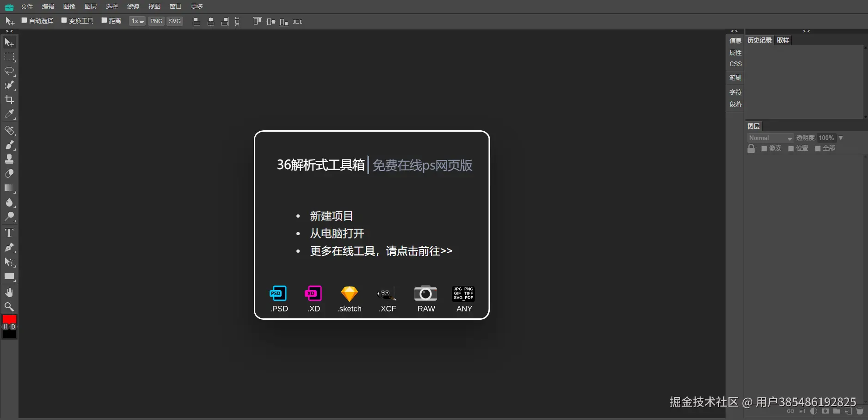Open the Normal blend mode dropdown
868x420 pixels.
(770, 138)
